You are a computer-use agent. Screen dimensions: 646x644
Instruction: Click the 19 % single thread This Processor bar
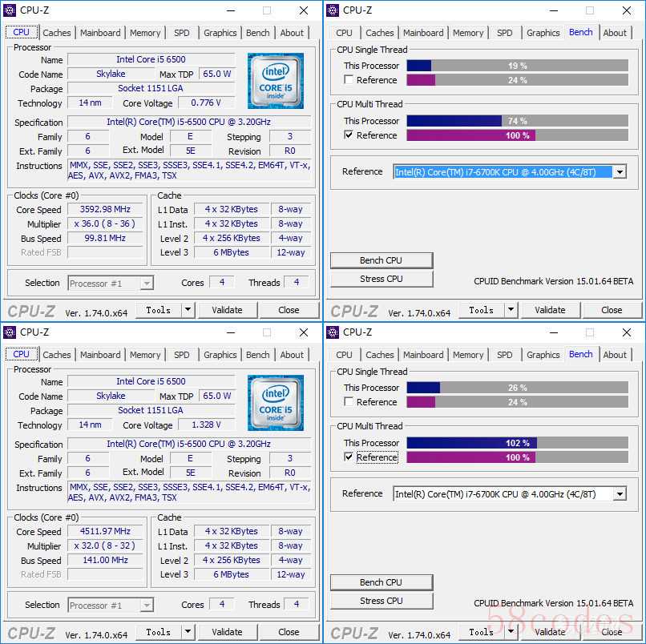518,66
